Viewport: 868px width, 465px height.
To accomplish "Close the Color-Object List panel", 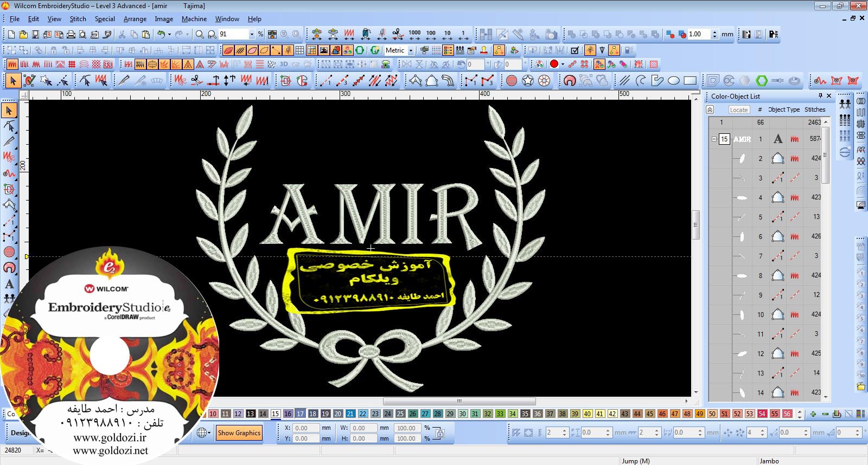I will pyautogui.click(x=829, y=96).
